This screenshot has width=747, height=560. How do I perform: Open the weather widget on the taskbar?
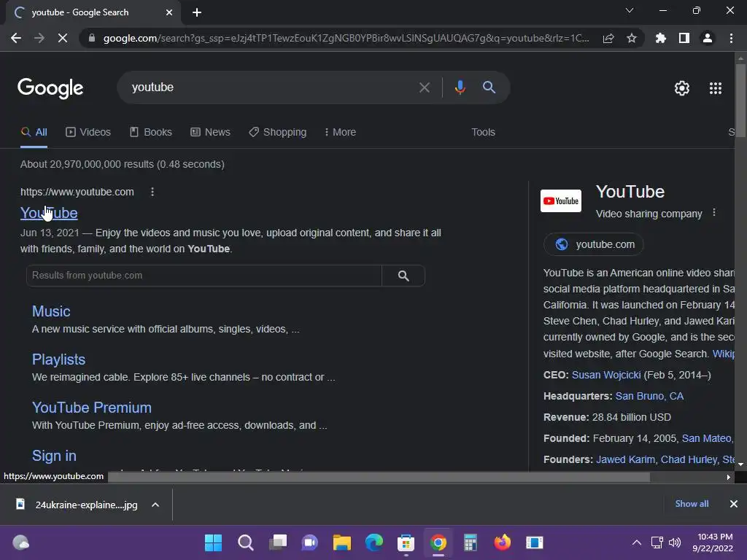click(x=21, y=542)
